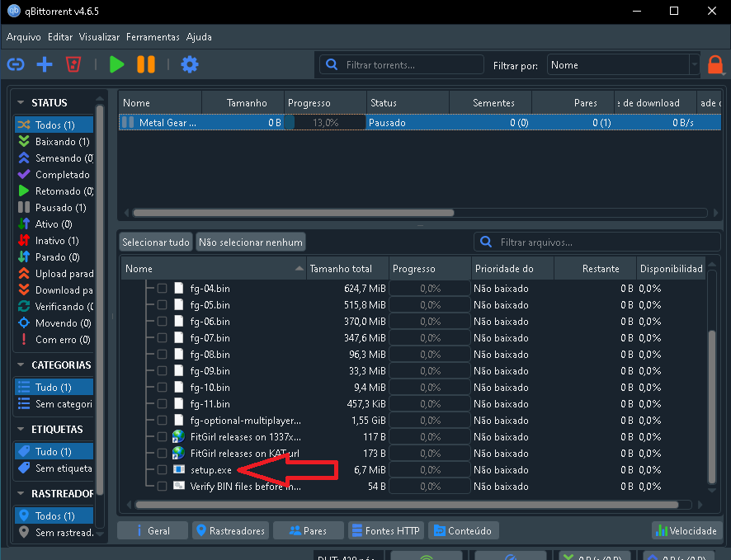Image resolution: width=731 pixels, height=560 pixels.
Task: Open the Ferramentas menu
Action: (153, 37)
